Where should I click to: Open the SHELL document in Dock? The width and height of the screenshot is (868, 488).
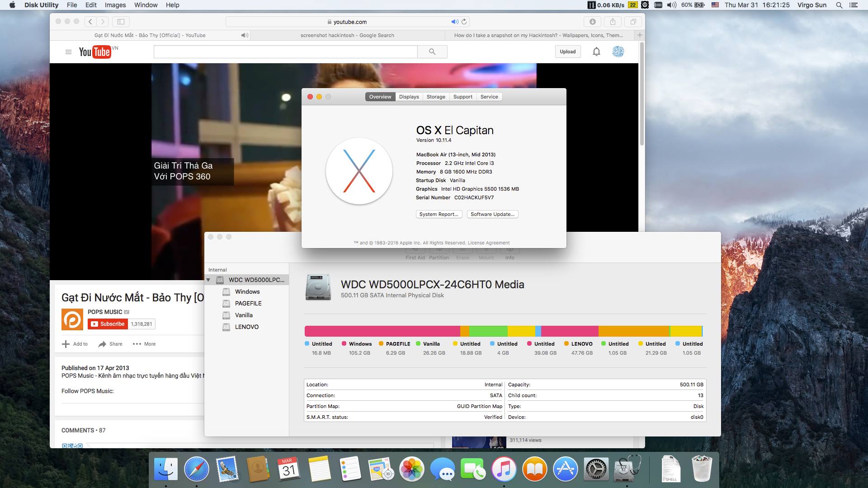point(671,469)
